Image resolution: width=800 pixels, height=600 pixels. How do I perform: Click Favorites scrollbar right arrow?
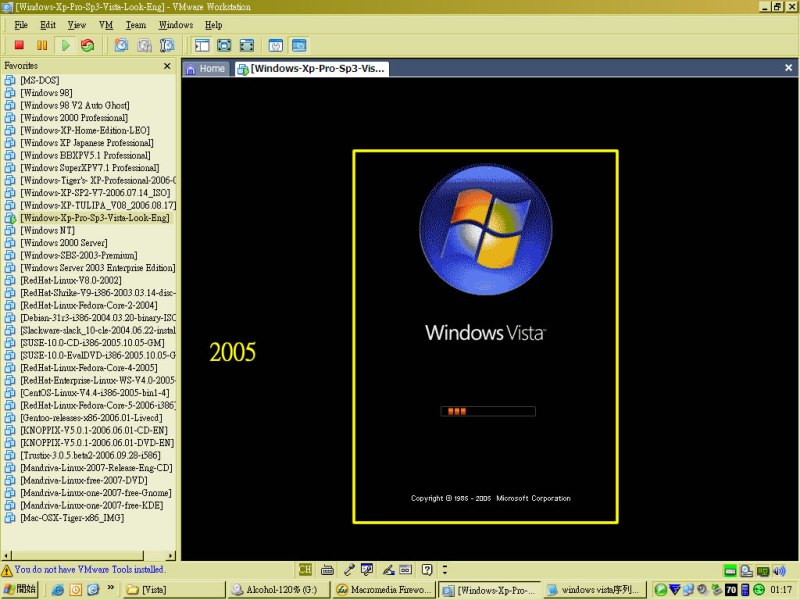pos(170,556)
